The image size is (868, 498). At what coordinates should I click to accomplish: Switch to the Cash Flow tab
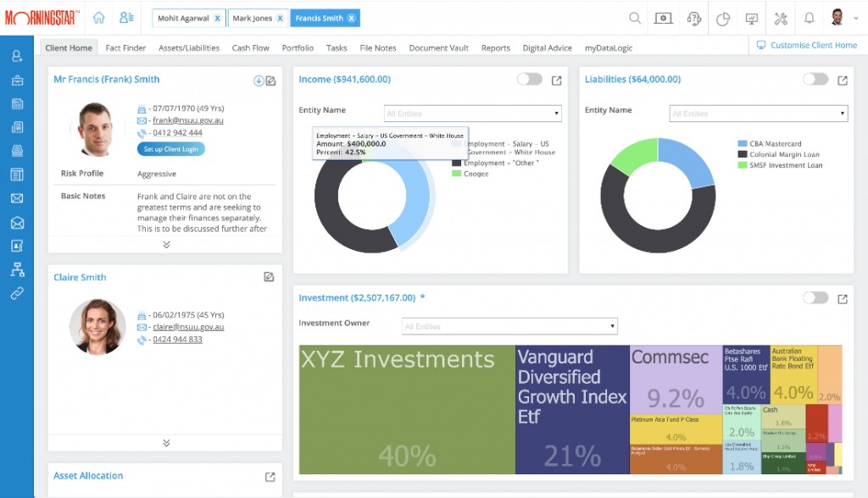coord(250,48)
